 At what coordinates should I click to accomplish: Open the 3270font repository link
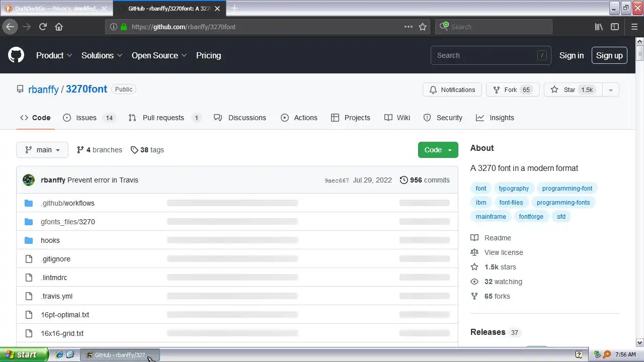87,89
